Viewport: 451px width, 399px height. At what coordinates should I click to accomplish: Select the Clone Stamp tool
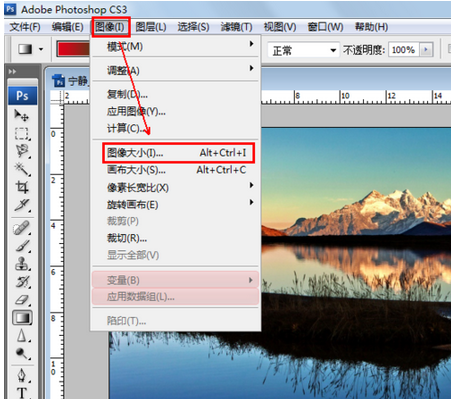tap(22, 264)
